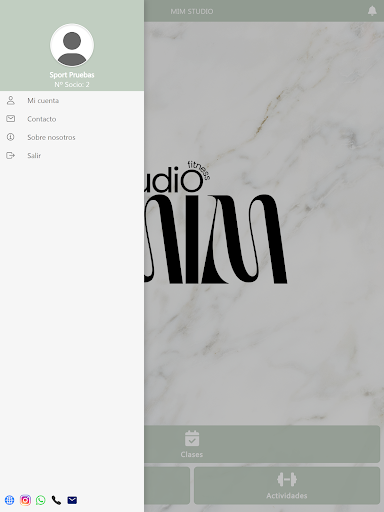Click the logout icon beside Salir
This screenshot has height=512, width=384.
11,155
